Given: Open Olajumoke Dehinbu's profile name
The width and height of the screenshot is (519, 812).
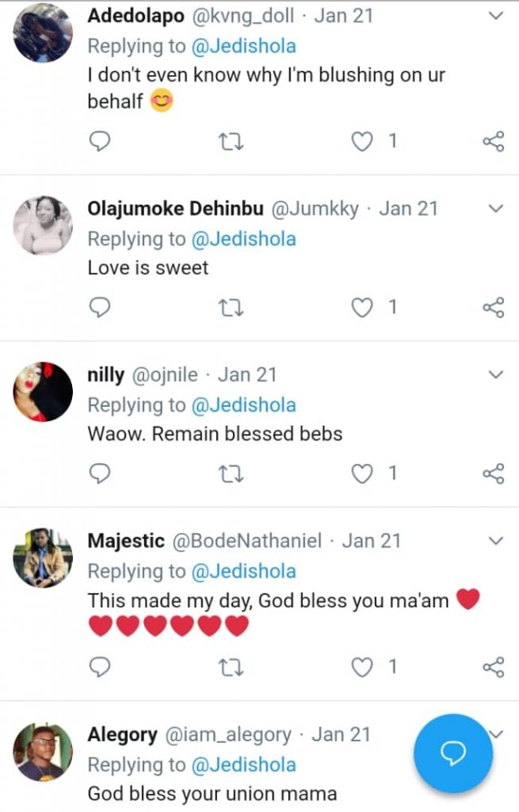Looking at the screenshot, I should click(x=176, y=209).
